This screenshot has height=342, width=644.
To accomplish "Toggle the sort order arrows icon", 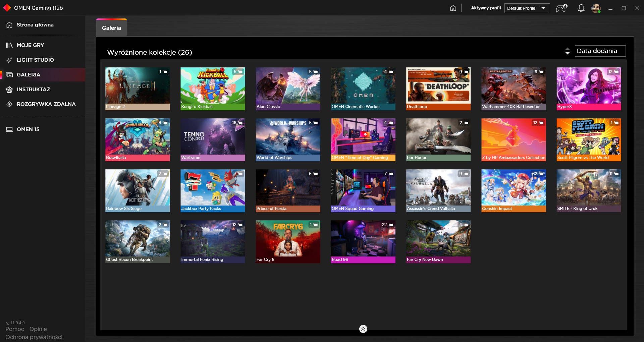I will pyautogui.click(x=567, y=51).
